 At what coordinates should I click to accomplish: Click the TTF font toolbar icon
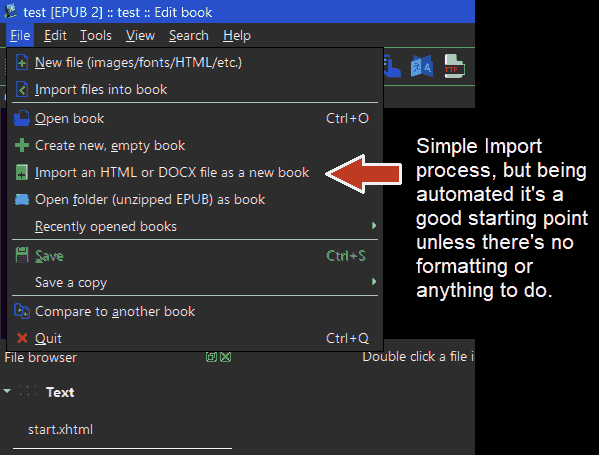coord(455,66)
